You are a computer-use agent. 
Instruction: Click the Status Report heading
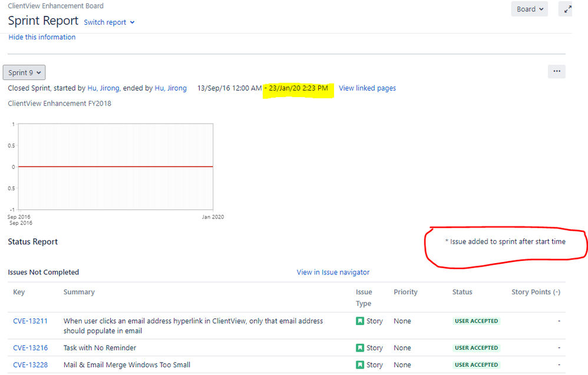click(x=32, y=242)
